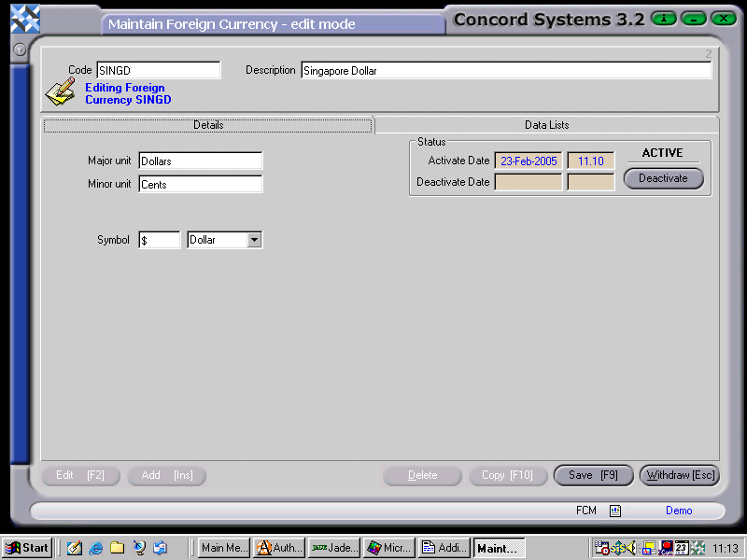The height and width of the screenshot is (560, 747).
Task: Save the currency record with Save F9
Action: pos(593,475)
